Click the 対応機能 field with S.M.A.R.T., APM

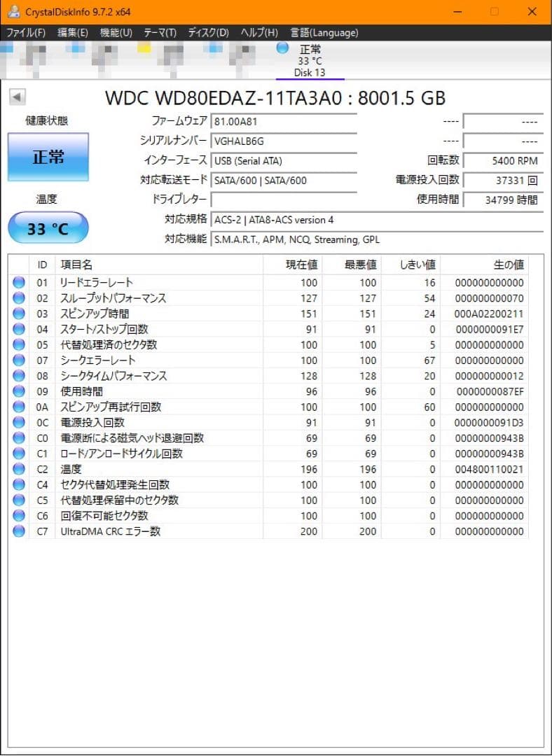tap(378, 239)
